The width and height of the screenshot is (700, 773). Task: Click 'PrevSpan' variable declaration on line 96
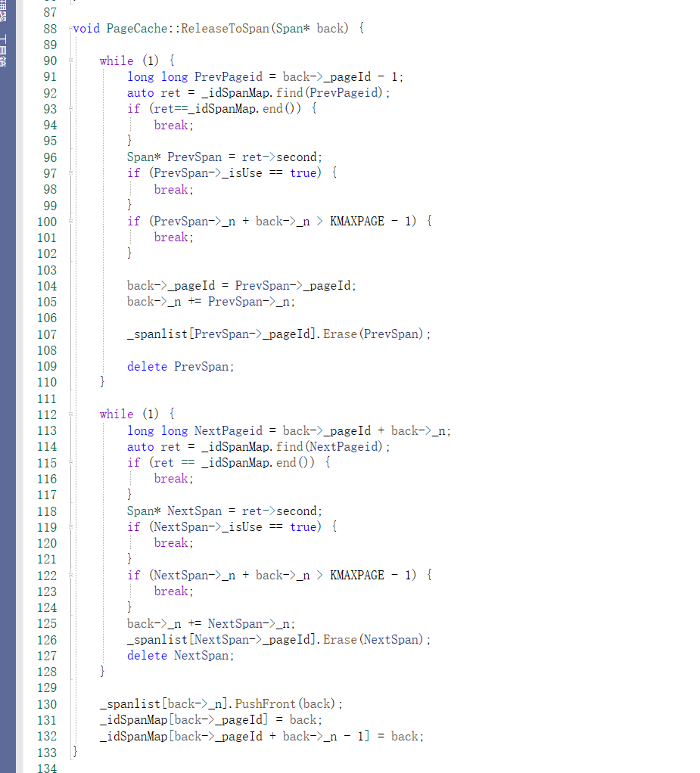click(194, 157)
